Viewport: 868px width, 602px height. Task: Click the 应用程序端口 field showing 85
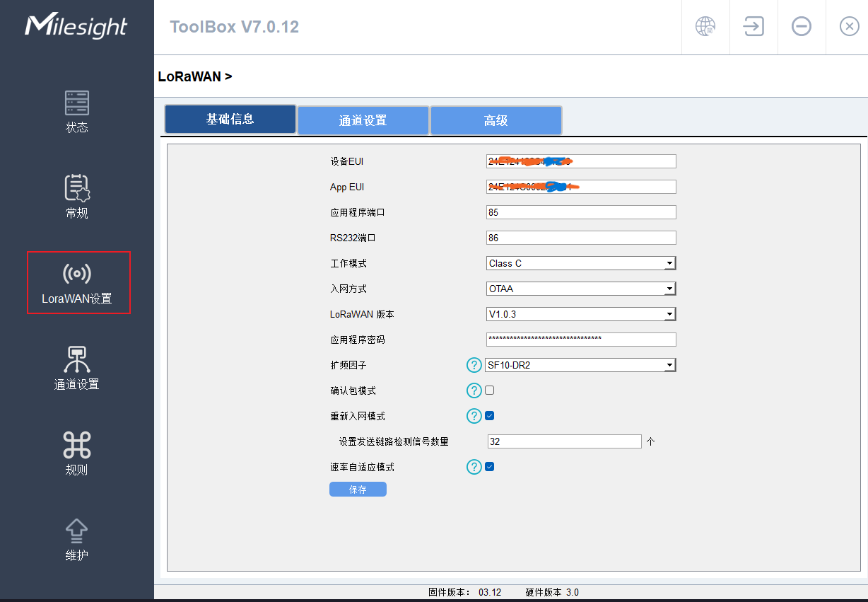point(581,212)
